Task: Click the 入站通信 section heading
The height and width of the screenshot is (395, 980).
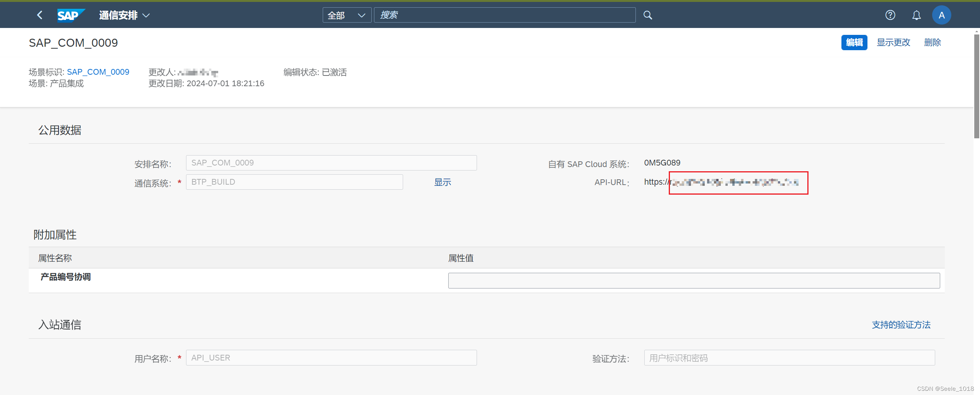Action: click(x=60, y=325)
